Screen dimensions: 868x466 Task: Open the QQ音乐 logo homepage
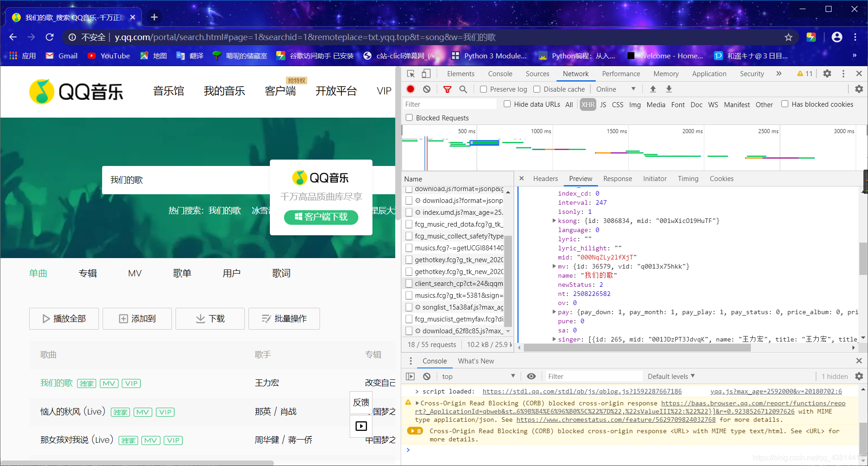click(x=76, y=92)
